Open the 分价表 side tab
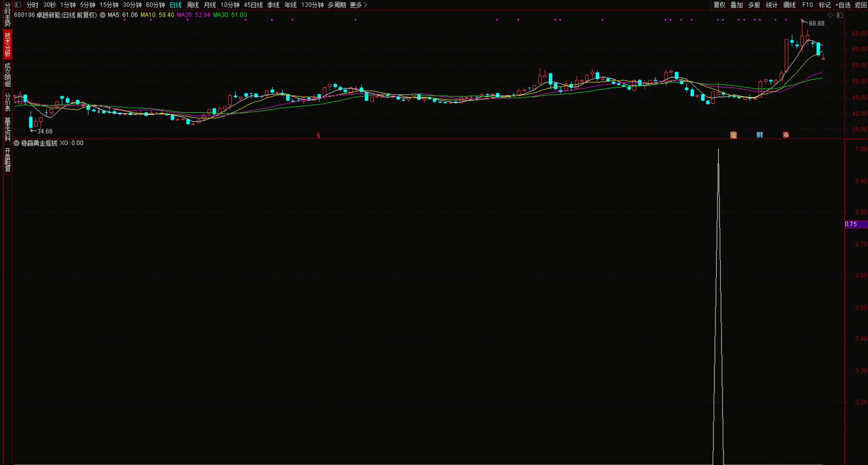The height and width of the screenshot is (465, 868). coord(7,102)
